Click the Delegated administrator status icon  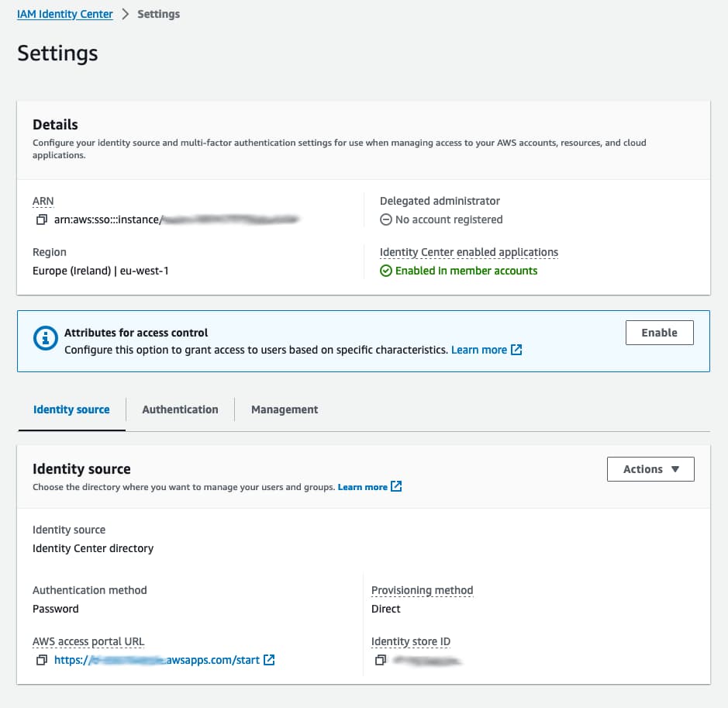(x=386, y=219)
